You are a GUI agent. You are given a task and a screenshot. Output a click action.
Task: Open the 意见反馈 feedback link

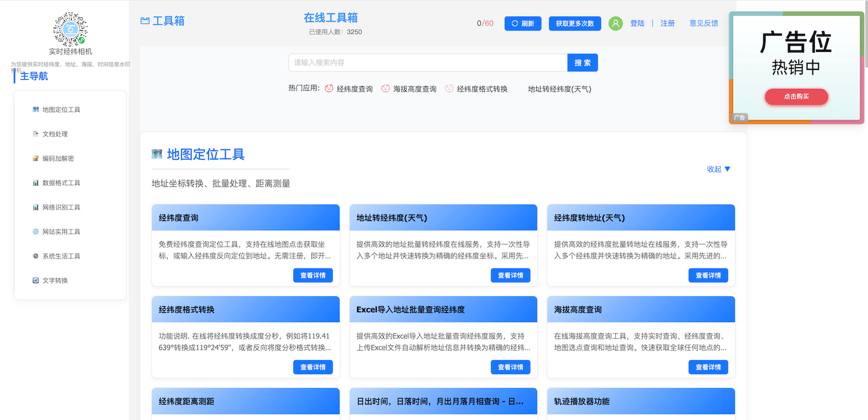click(704, 23)
